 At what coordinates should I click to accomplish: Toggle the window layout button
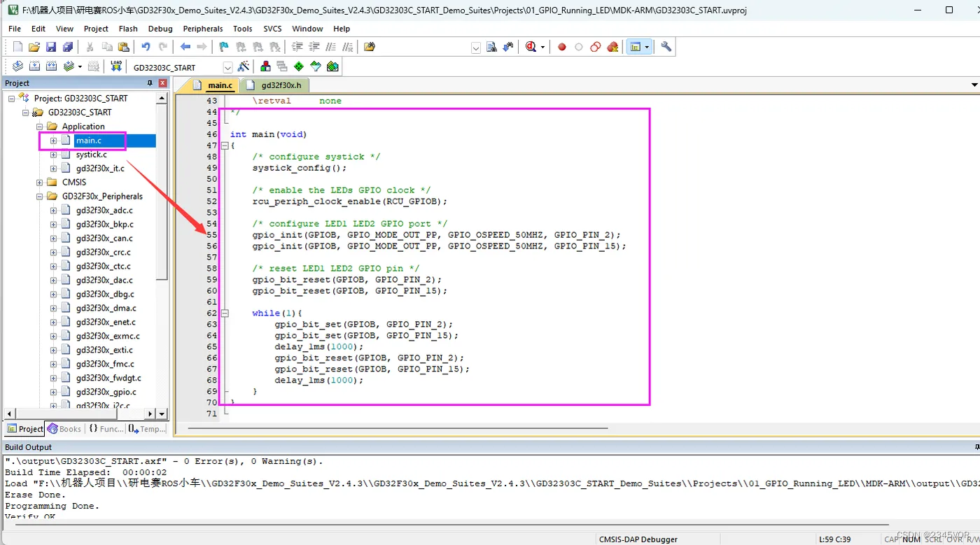(635, 47)
